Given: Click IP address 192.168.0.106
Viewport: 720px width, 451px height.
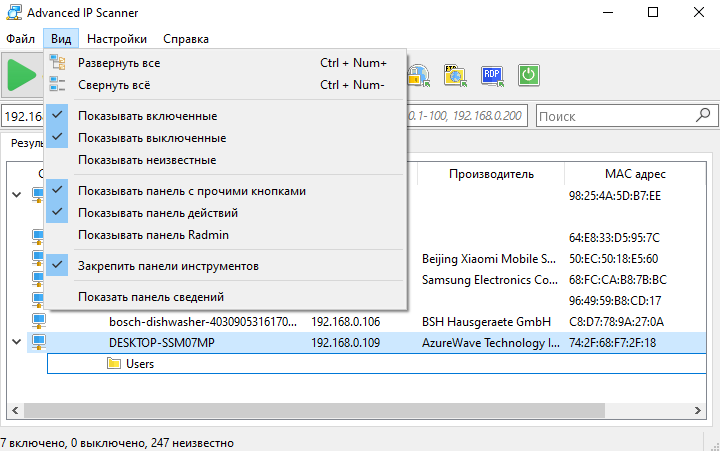Looking at the screenshot, I should coord(345,321).
